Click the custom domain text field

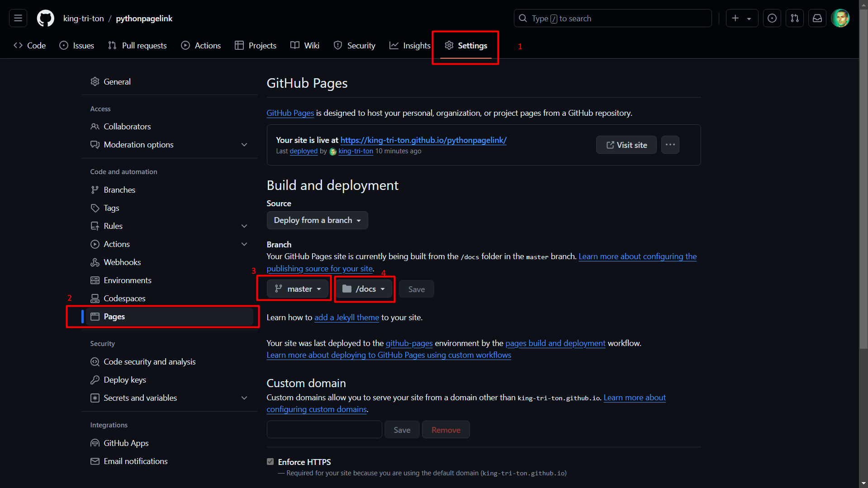(324, 430)
